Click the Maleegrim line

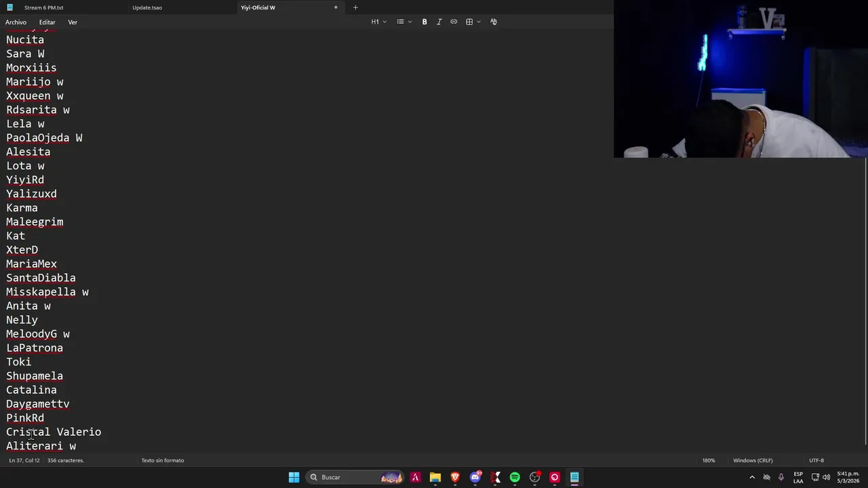[35, 222]
